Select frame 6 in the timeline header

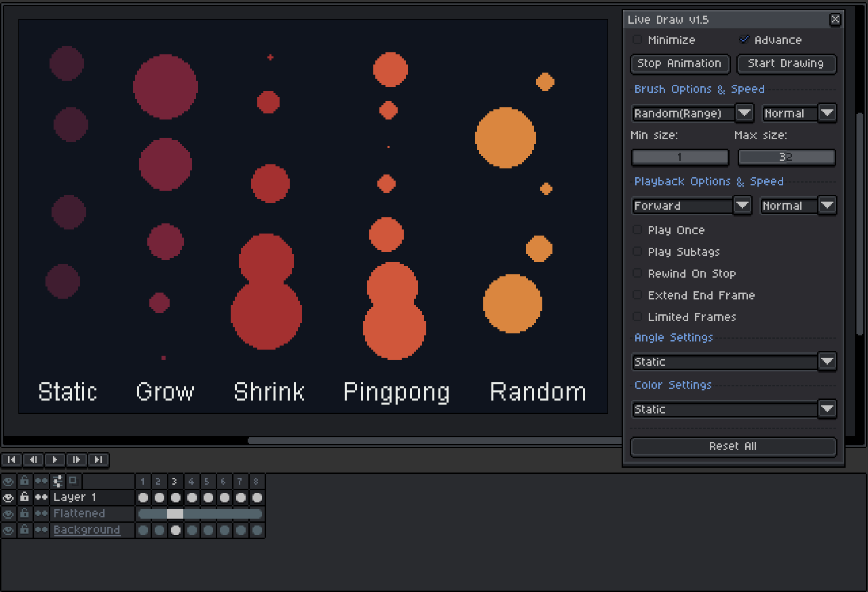point(225,481)
